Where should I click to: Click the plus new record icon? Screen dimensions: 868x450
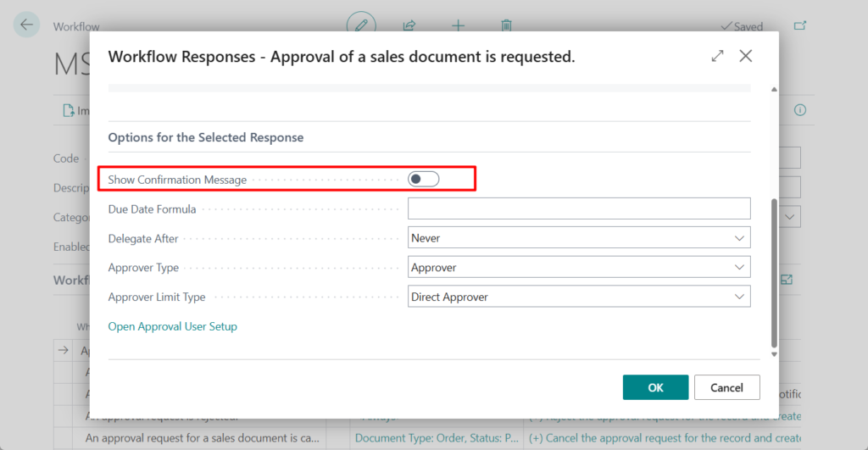tap(458, 25)
